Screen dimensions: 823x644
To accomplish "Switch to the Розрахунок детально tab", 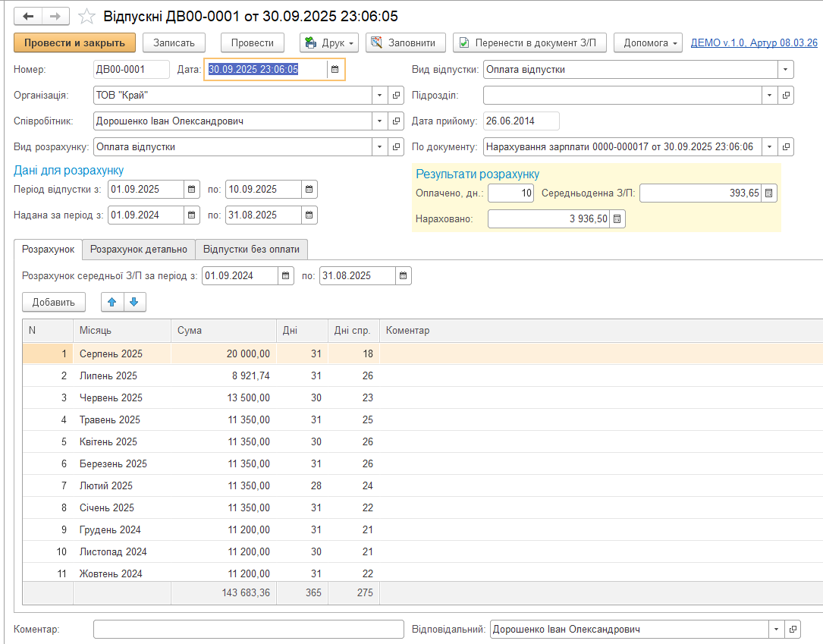I will click(x=138, y=249).
